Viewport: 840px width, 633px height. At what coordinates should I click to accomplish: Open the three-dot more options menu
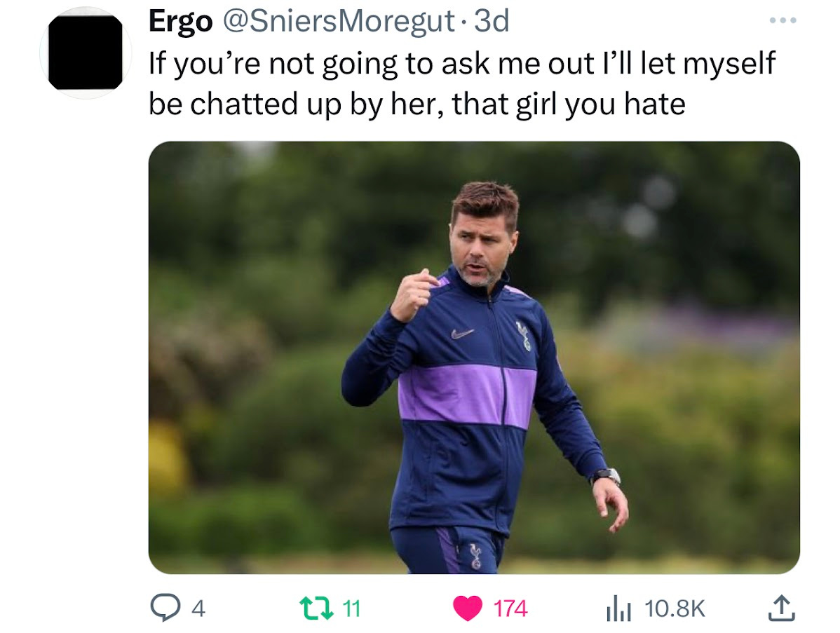(x=783, y=20)
